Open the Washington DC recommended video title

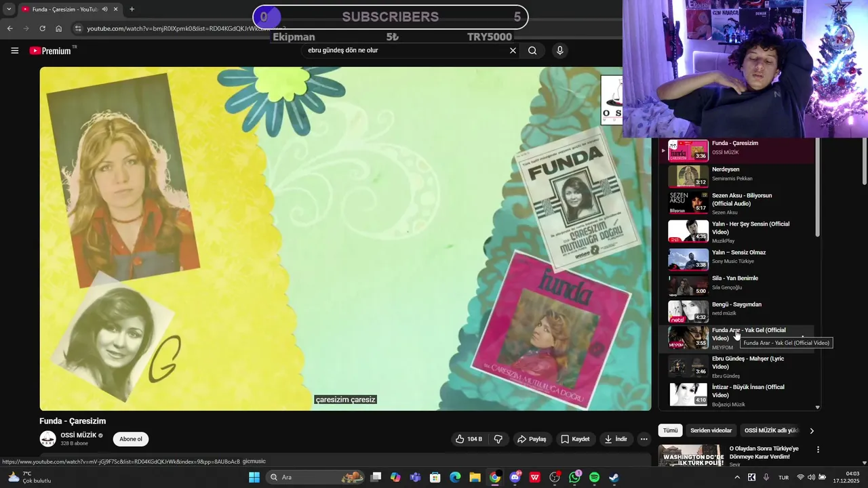click(764, 453)
